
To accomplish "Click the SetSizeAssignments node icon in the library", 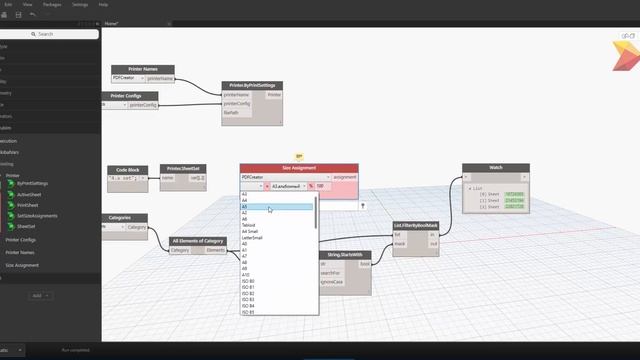I will [11, 216].
